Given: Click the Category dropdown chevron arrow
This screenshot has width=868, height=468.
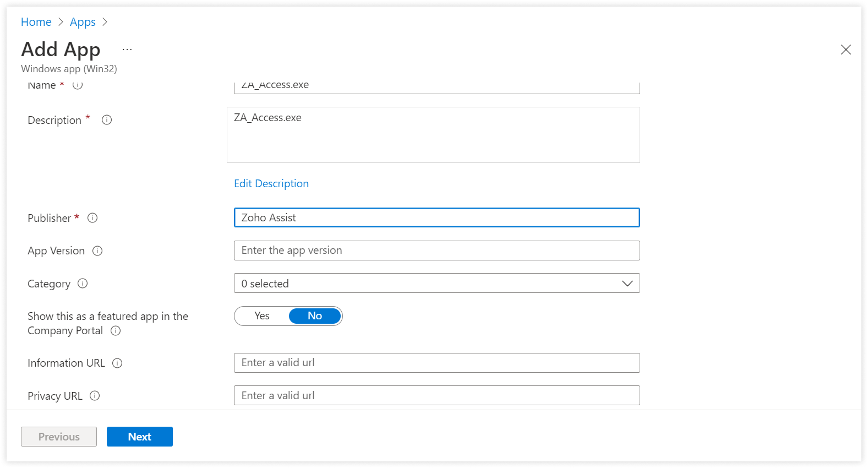Looking at the screenshot, I should (627, 284).
